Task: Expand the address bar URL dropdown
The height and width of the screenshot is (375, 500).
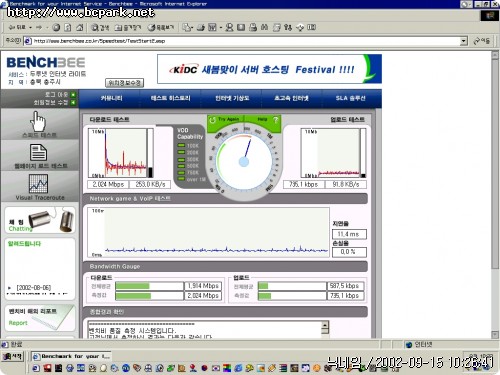Action: (x=463, y=41)
